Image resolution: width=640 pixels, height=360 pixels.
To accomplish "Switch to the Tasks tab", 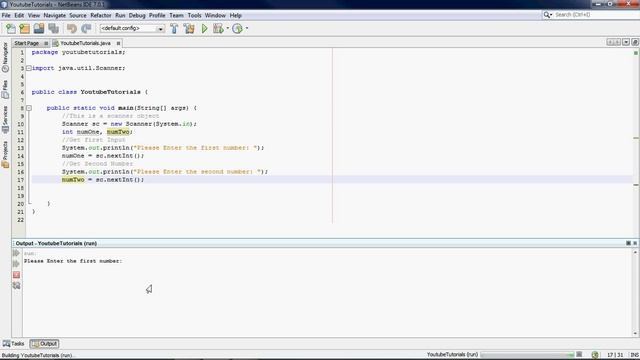I will [x=13, y=344].
